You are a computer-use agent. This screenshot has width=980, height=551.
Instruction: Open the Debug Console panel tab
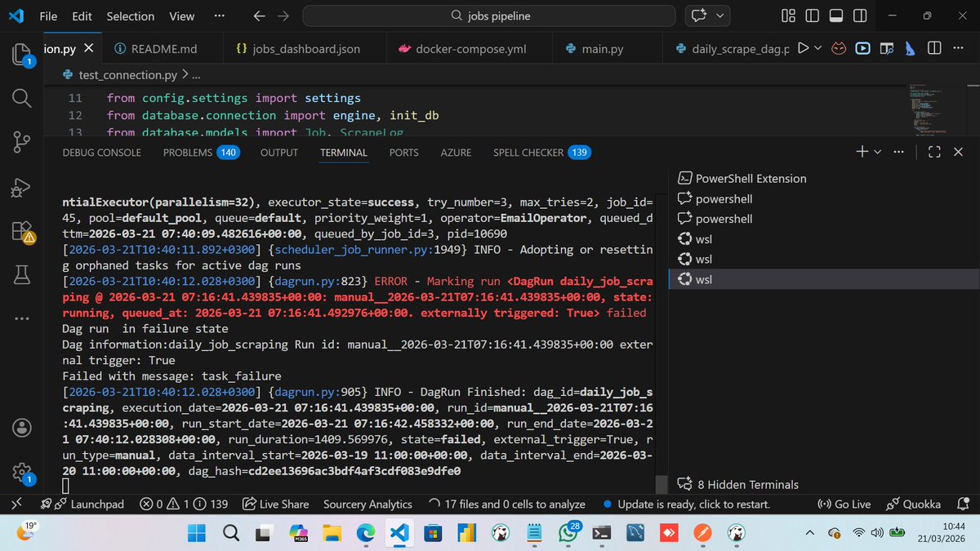coord(101,152)
